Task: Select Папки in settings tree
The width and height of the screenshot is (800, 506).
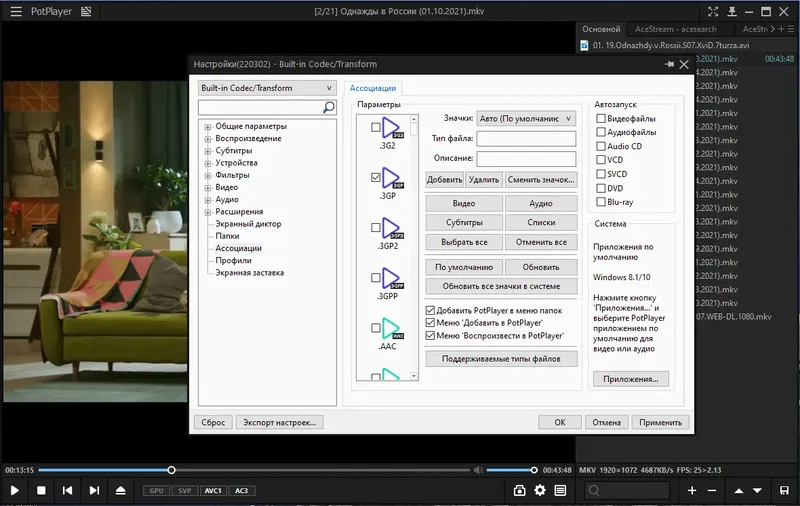Action: (227, 236)
